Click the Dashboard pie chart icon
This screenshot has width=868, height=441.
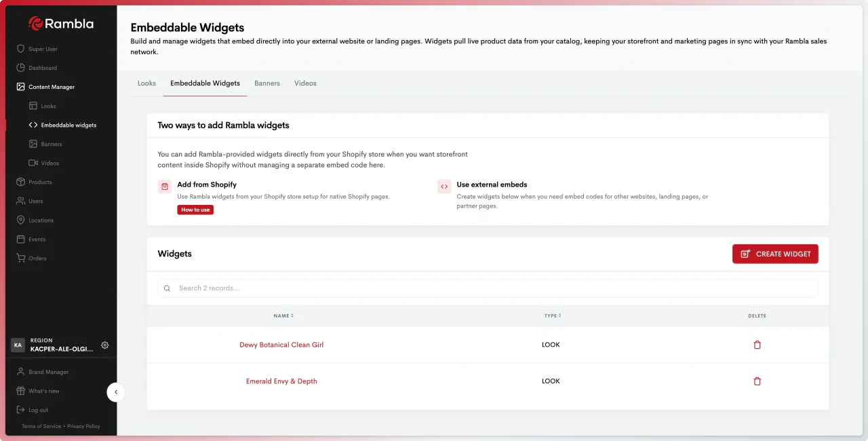point(21,68)
